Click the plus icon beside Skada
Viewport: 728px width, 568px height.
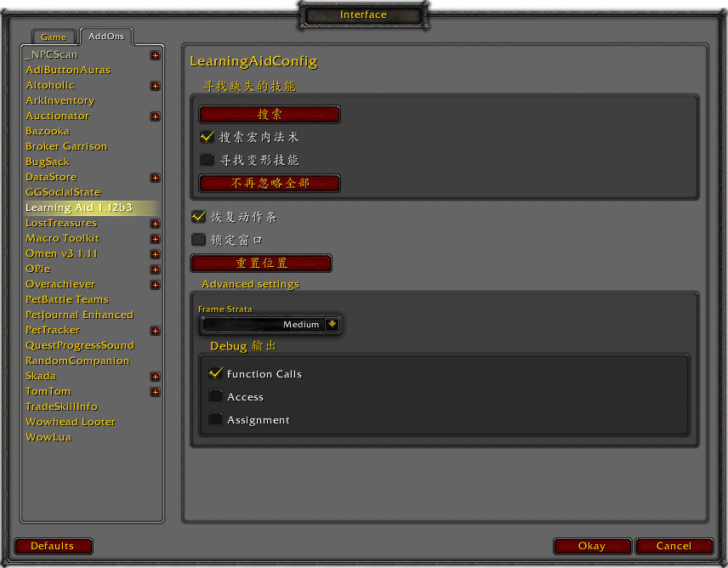coord(155,377)
